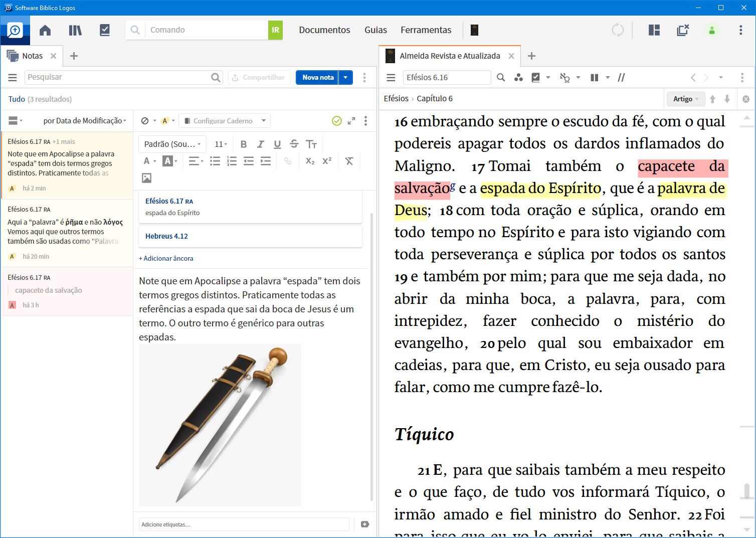
Task: Toggle subscript formatting
Action: click(x=310, y=161)
